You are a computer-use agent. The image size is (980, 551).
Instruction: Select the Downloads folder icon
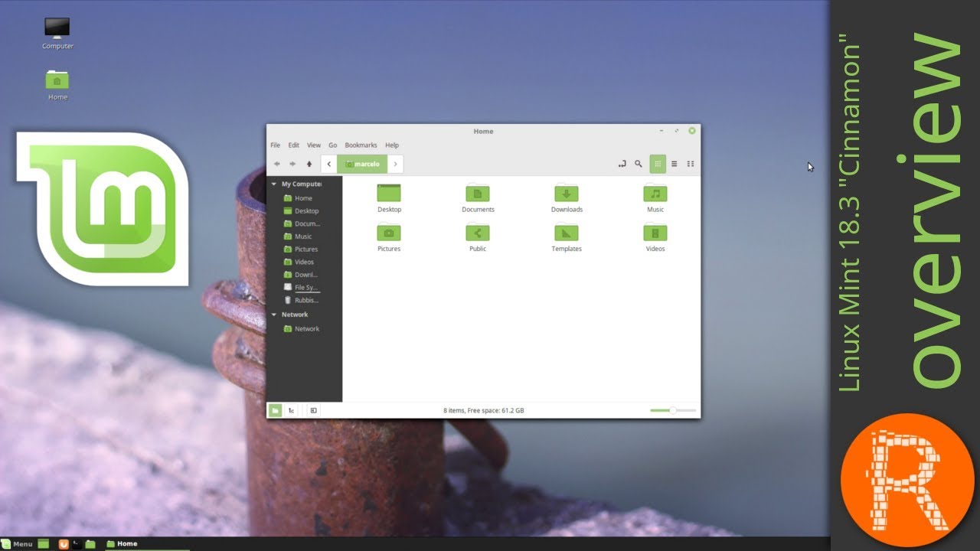click(567, 193)
